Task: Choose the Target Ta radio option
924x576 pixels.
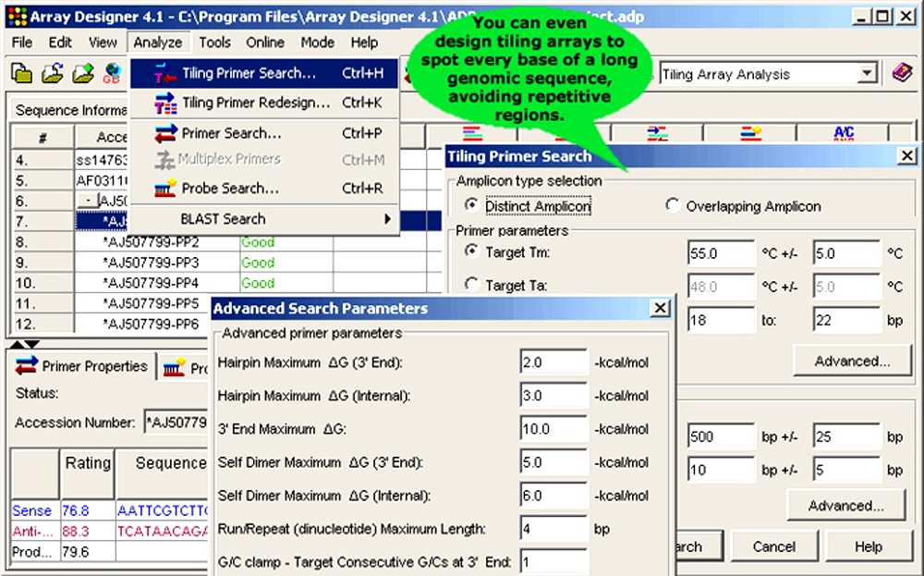Action: 471,285
